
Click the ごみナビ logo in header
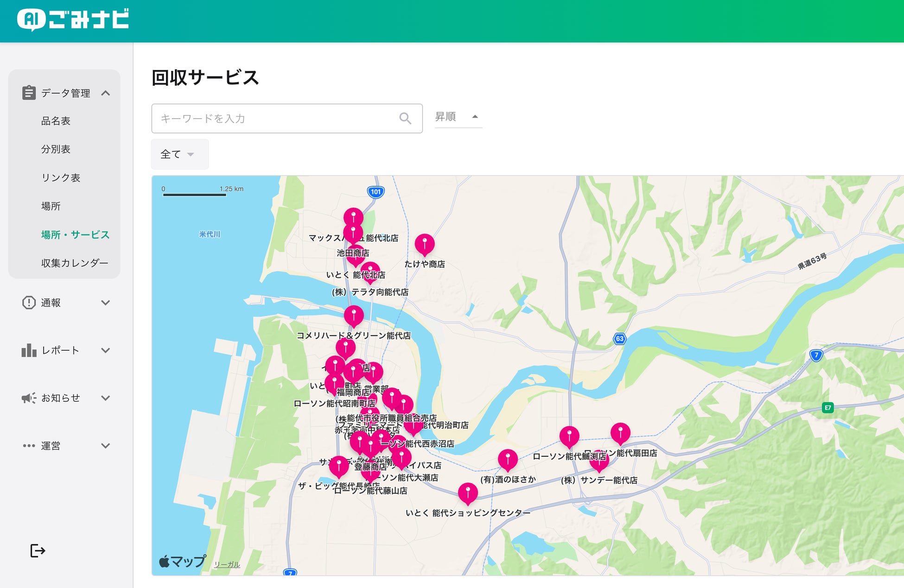pos(73,20)
